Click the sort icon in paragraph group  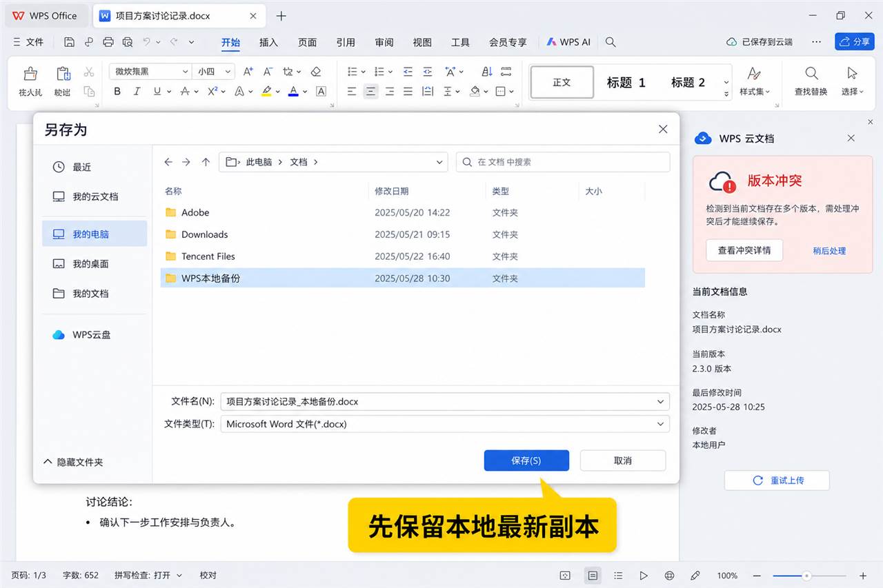(x=487, y=72)
